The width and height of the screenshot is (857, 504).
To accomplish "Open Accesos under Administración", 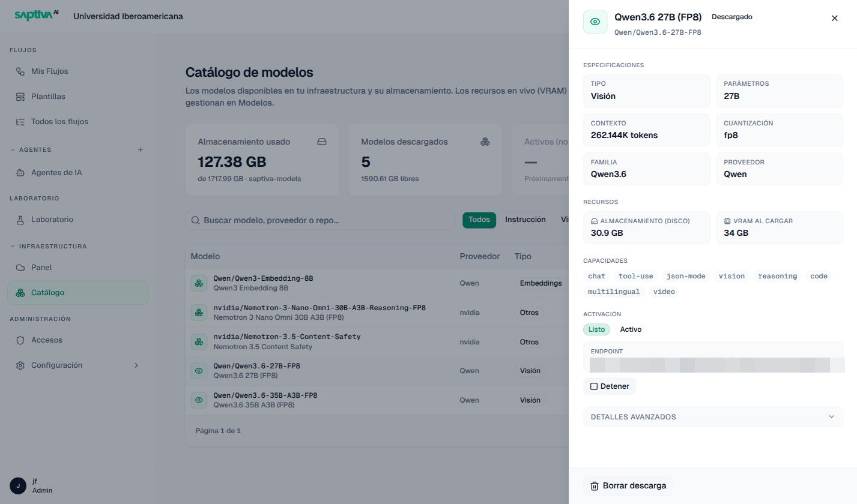I will 78,340.
